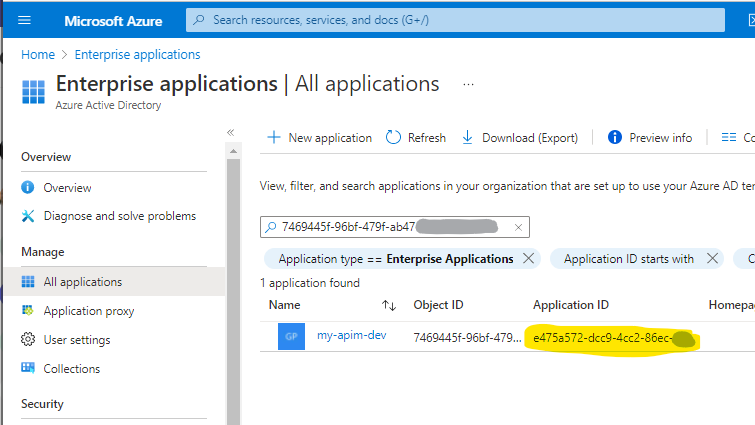Click Download (Export) button
Viewport: 755px width, 425px height.
point(520,138)
